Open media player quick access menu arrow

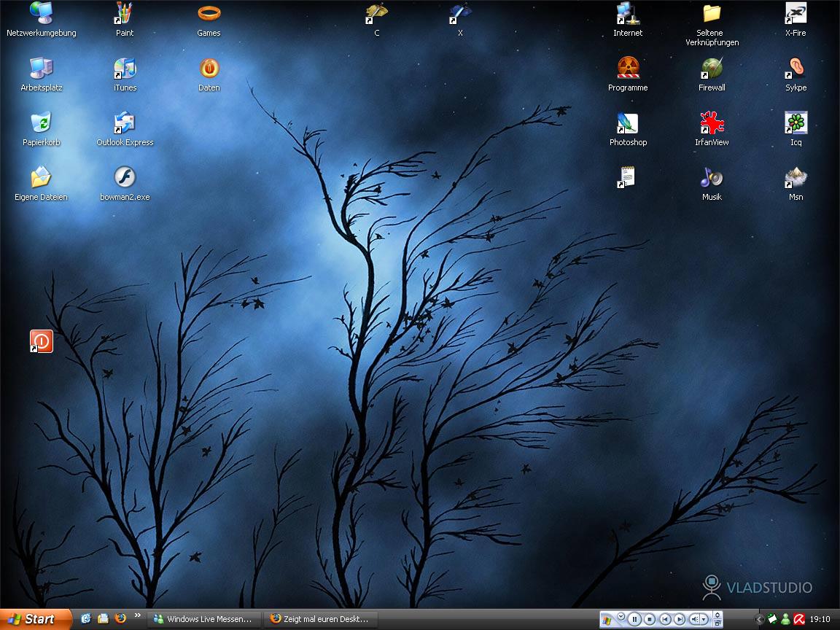click(x=621, y=616)
